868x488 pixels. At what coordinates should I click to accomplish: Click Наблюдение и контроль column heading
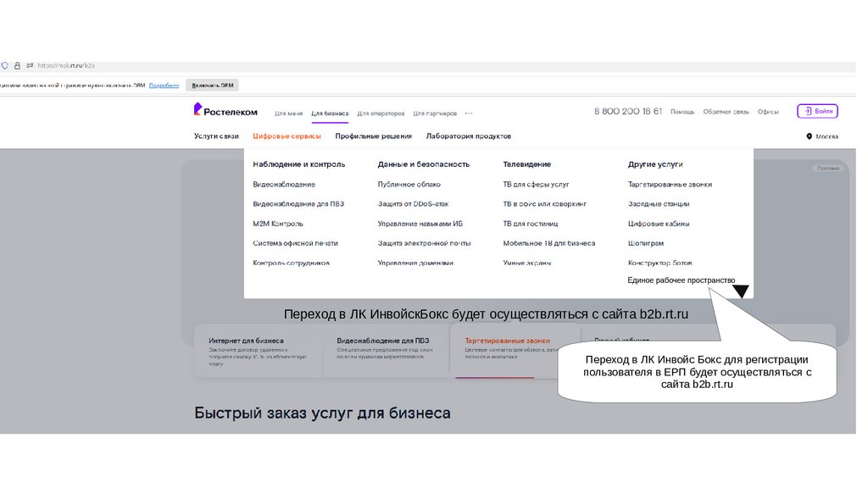299,164
